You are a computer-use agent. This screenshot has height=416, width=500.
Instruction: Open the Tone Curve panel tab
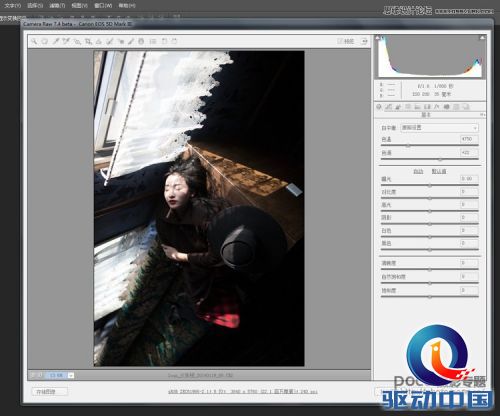[x=388, y=107]
